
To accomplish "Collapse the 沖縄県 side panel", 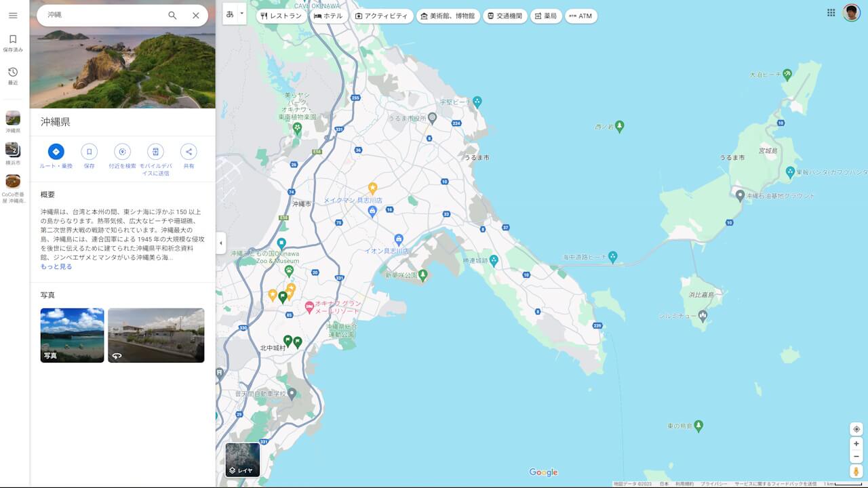I will 220,244.
